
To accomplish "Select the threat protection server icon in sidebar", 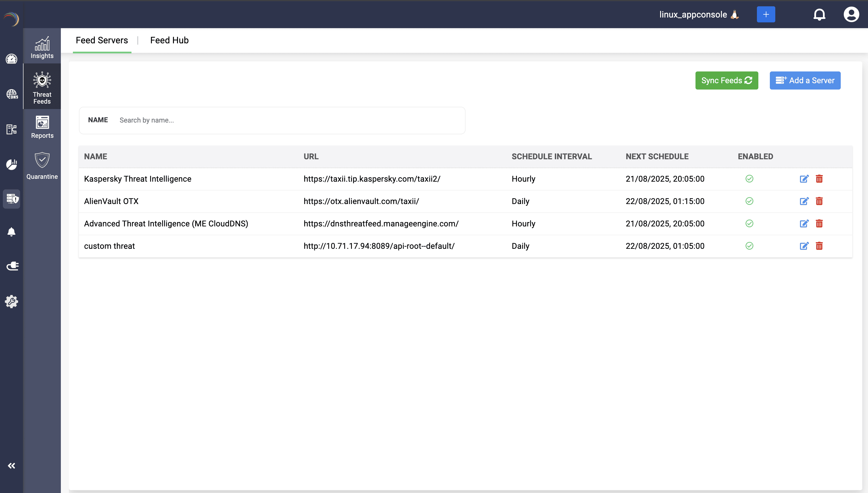I will click(x=11, y=199).
